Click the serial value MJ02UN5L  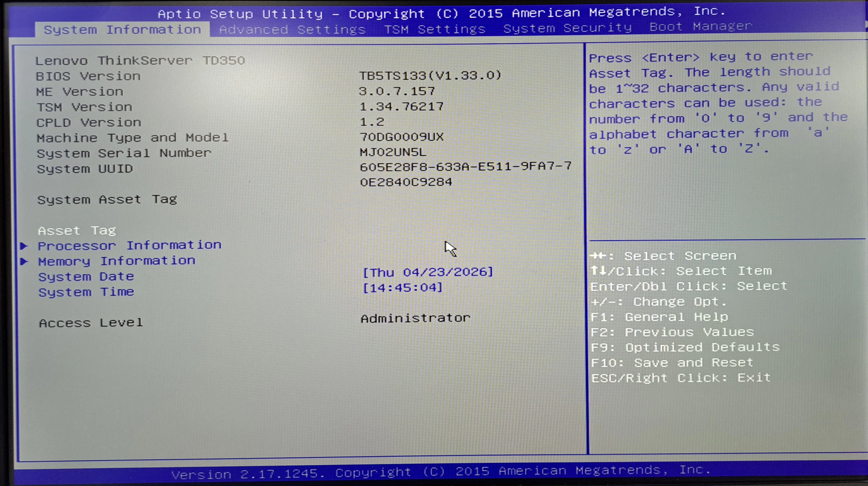click(x=393, y=152)
